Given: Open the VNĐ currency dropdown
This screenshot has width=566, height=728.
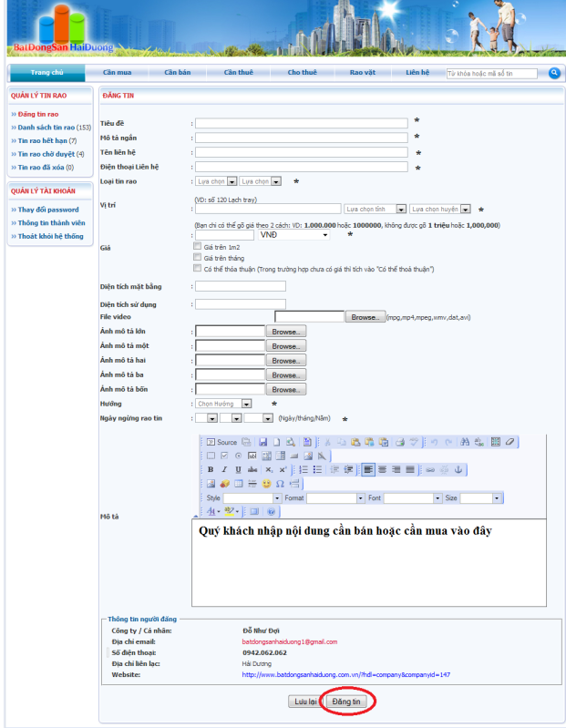Looking at the screenshot, I should 293,235.
